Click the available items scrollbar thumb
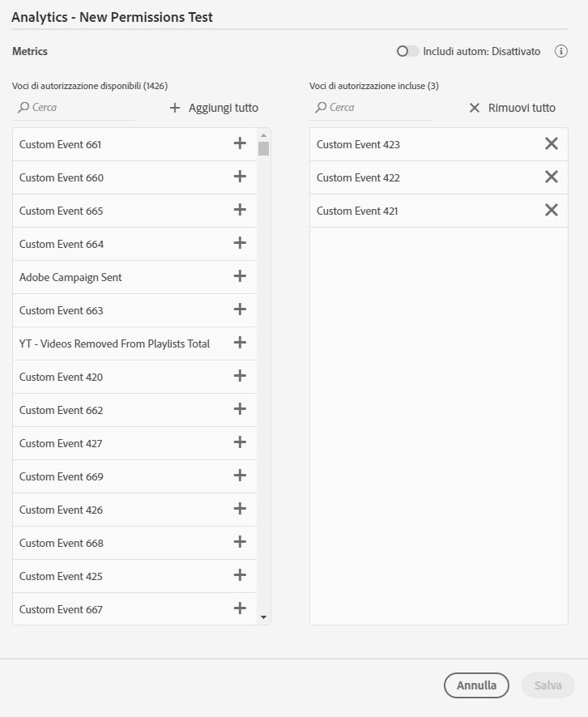 (x=263, y=148)
